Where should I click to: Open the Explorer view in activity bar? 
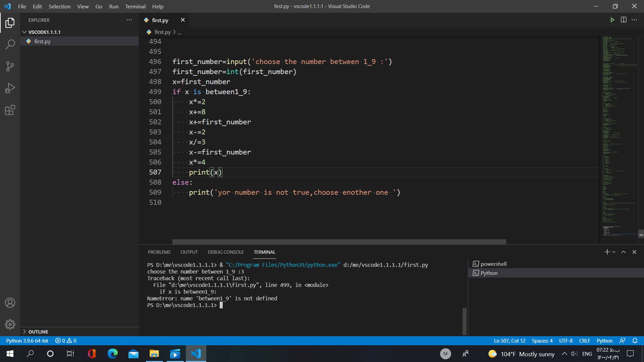pyautogui.click(x=10, y=23)
